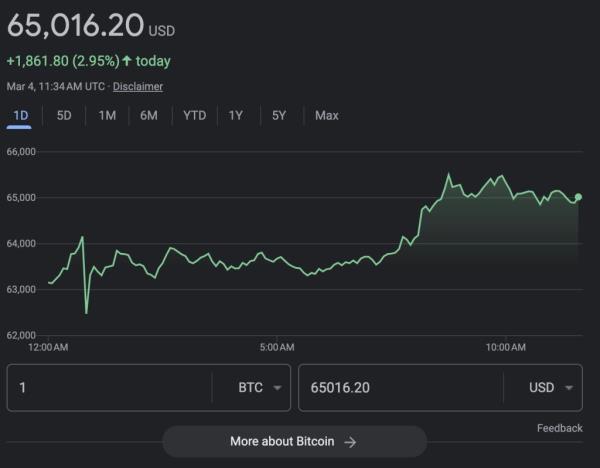The image size is (600, 468).
Task: Click the More about Bitcoin button
Action: 295,442
